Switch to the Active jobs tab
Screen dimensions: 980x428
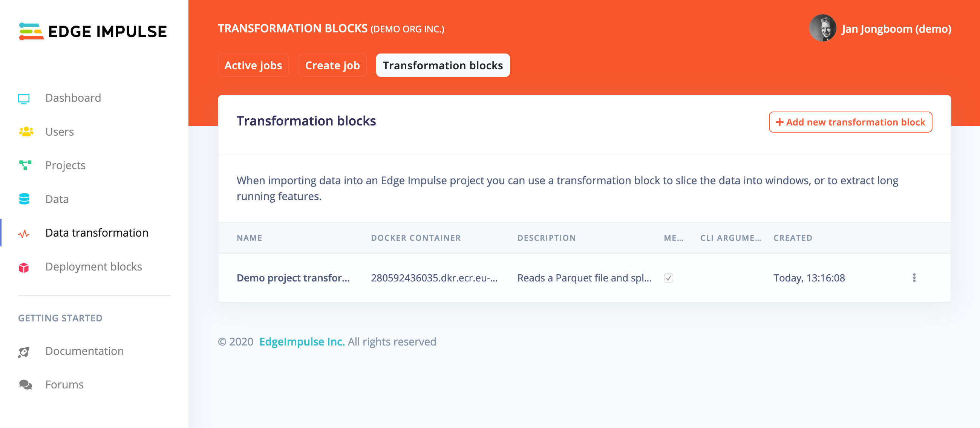pos(253,66)
